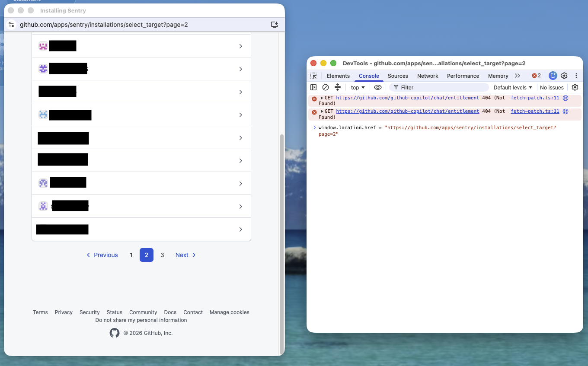Switch to the Sources tab

398,76
